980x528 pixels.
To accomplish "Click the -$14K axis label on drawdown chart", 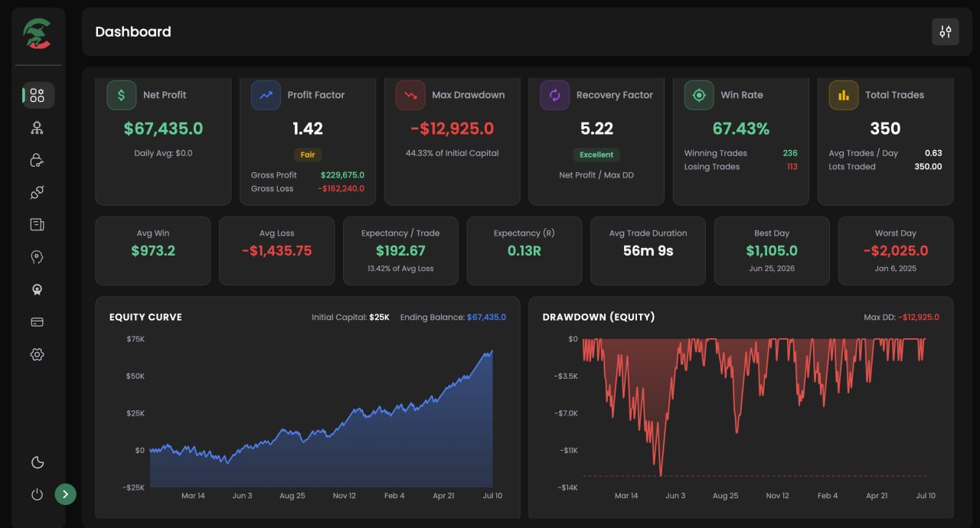I will click(x=567, y=487).
